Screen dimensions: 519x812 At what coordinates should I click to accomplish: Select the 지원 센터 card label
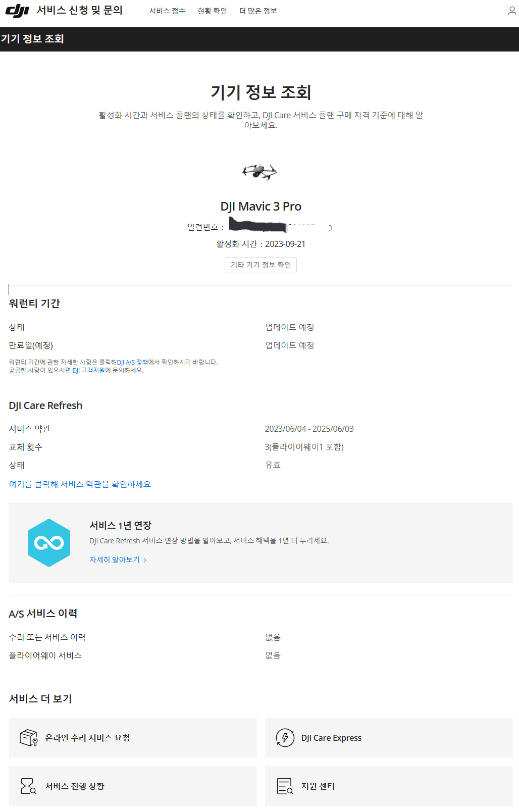[318, 786]
